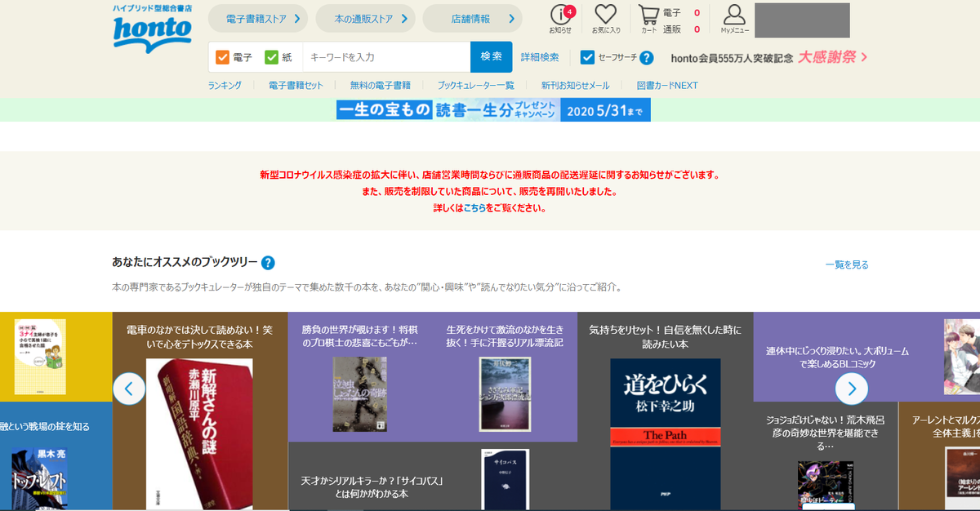Go to previous book tree carousel slide
Viewport: 980px width, 511px height.
pos(129,389)
